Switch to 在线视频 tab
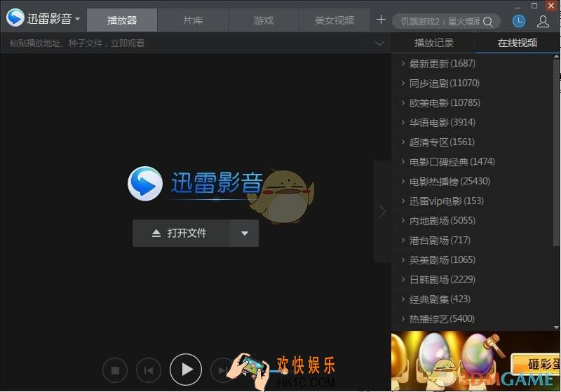This screenshot has width=561, height=392. [x=518, y=43]
